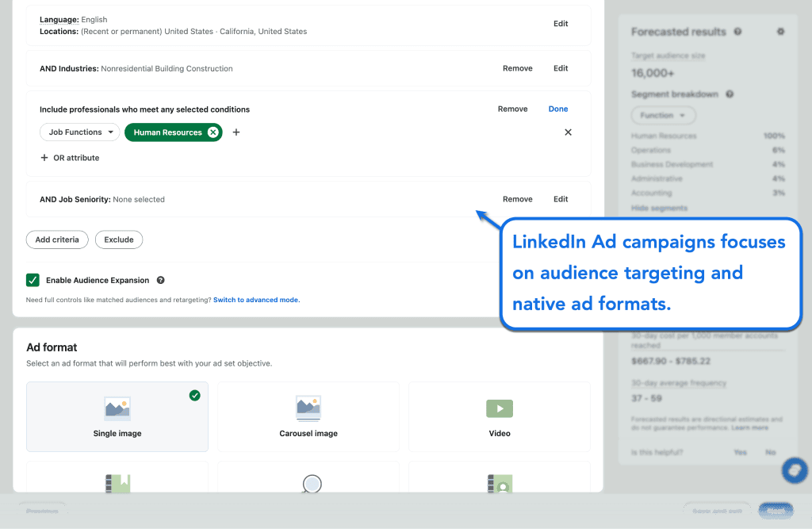Remove the Industries criteria
812x529 pixels.
click(x=517, y=68)
